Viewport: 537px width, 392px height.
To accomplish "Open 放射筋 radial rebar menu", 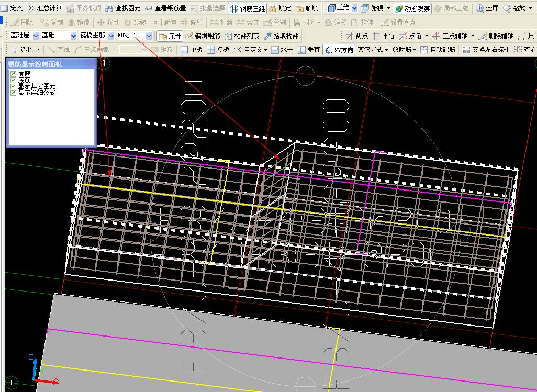I will coord(404,50).
